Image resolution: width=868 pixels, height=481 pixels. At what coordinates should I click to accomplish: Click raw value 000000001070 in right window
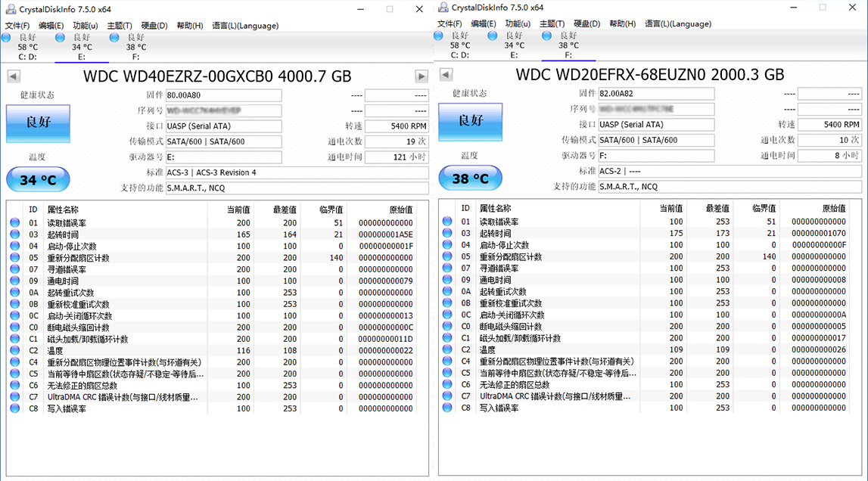(818, 233)
